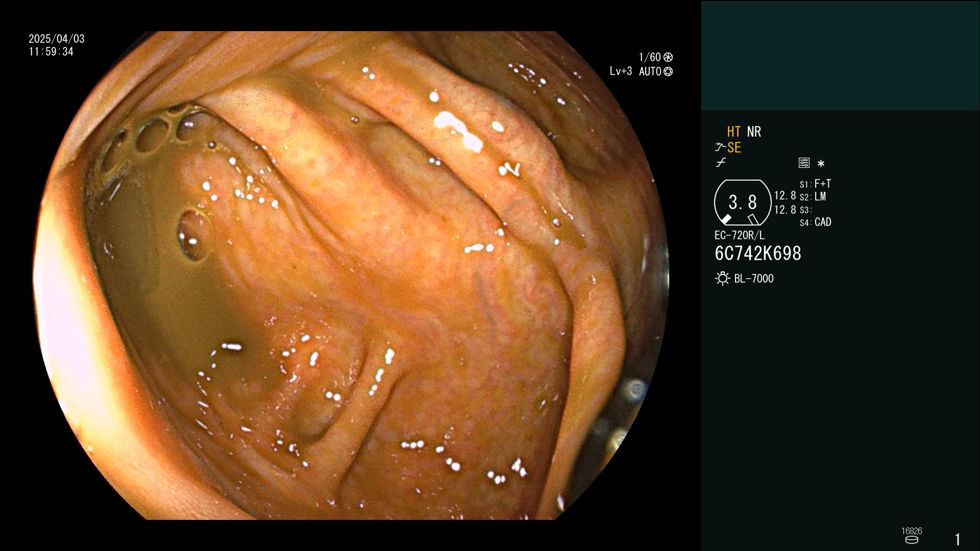
Task: Click the 1/60 shutter speed value
Action: (650, 57)
